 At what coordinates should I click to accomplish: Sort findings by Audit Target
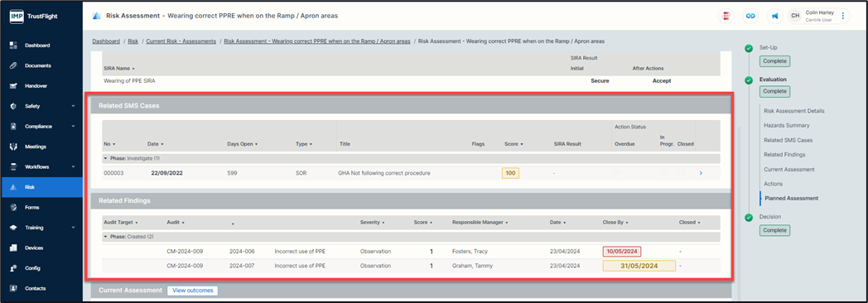tap(120, 222)
